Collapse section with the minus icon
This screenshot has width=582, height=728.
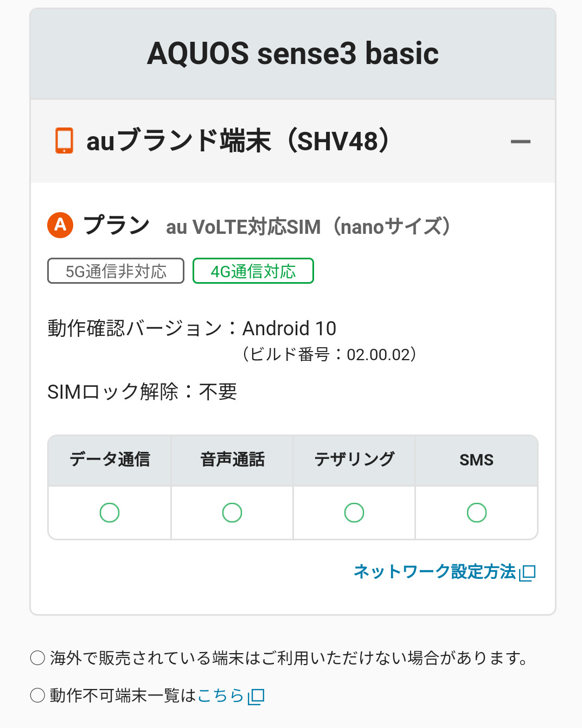[x=520, y=142]
